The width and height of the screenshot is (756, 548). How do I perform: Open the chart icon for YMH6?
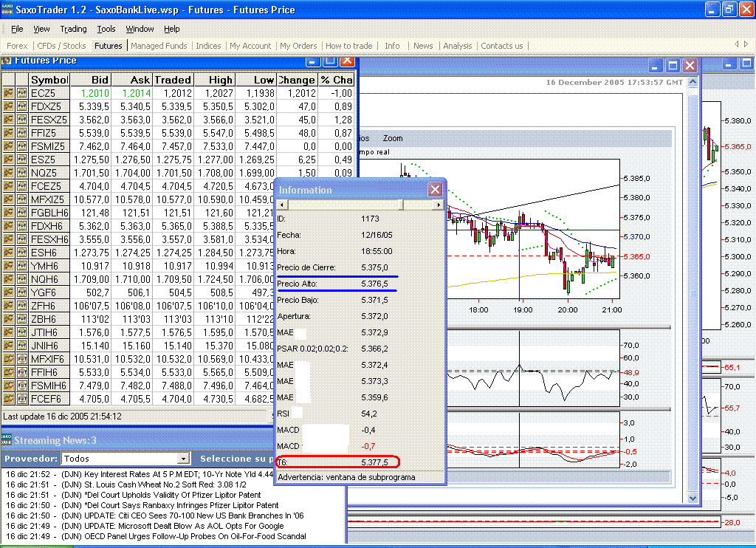(x=8, y=266)
